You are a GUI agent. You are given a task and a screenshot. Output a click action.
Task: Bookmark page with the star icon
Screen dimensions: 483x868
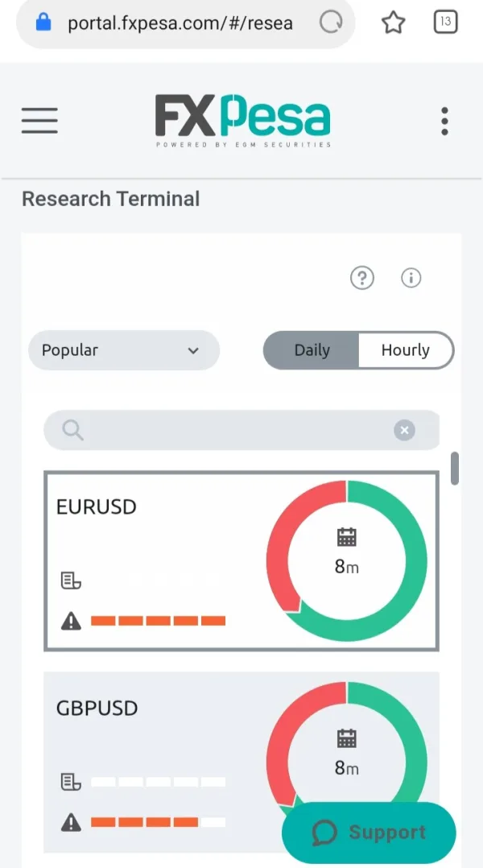coord(393,23)
